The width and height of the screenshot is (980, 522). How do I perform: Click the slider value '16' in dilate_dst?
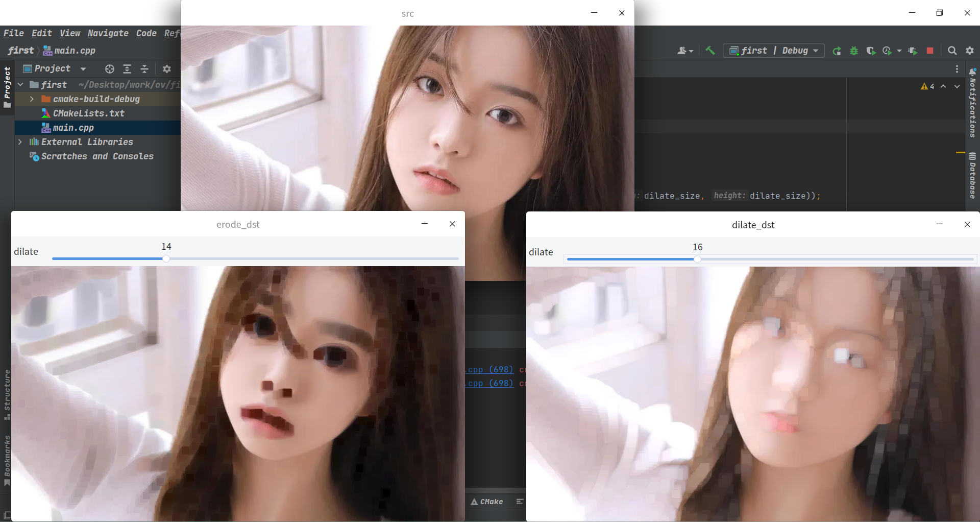(x=698, y=247)
